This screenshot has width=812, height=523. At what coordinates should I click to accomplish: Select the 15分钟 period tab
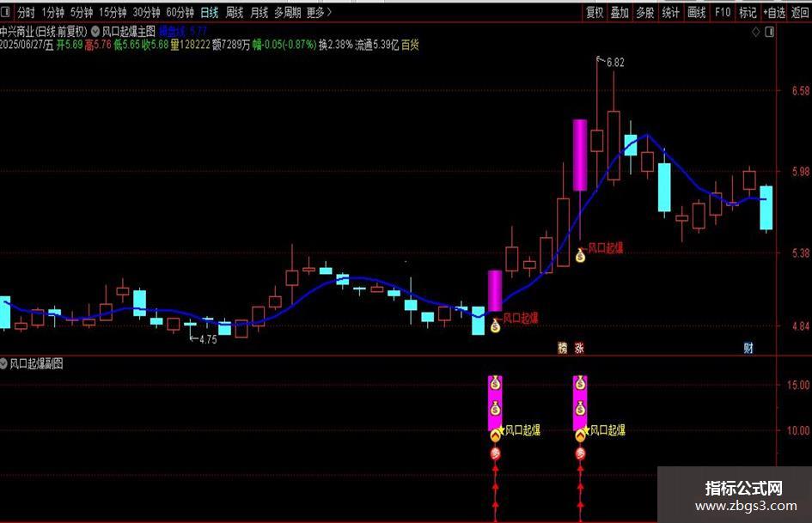coord(113,12)
